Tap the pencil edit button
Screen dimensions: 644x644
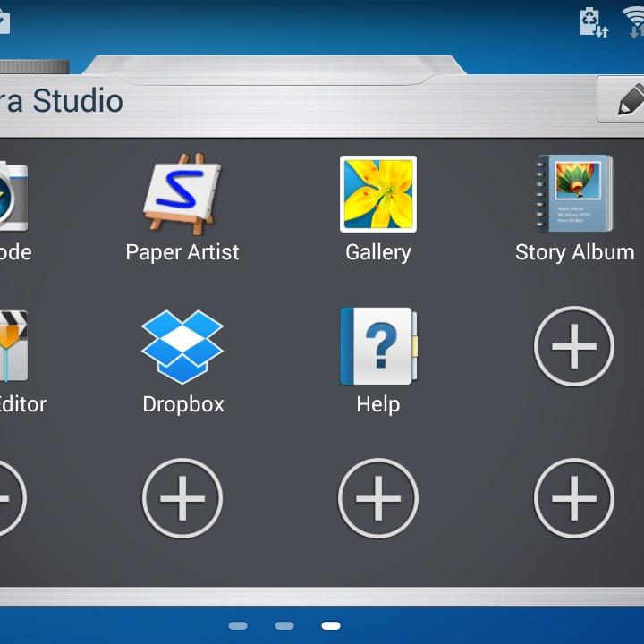621,99
